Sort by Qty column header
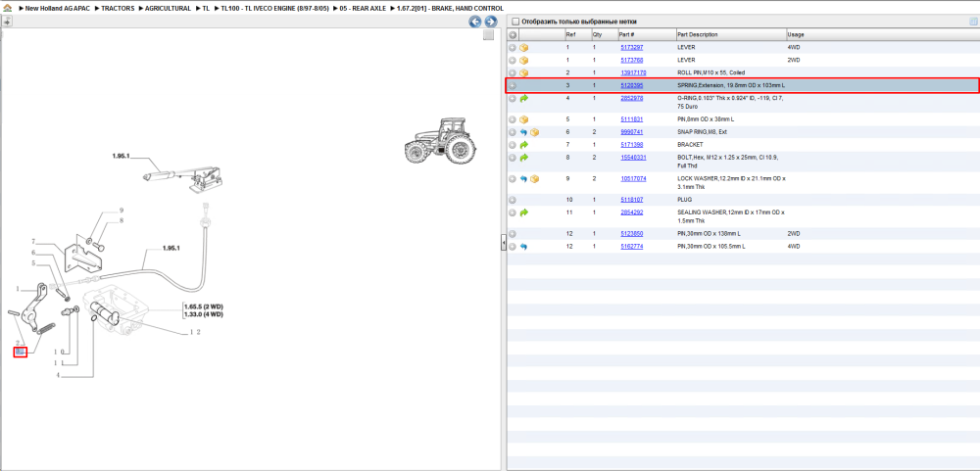 click(604, 34)
